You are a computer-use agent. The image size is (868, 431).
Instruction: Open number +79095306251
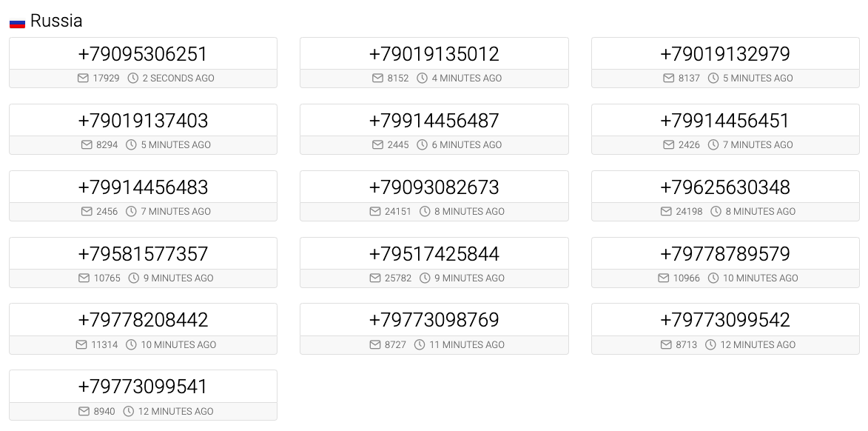pos(143,54)
